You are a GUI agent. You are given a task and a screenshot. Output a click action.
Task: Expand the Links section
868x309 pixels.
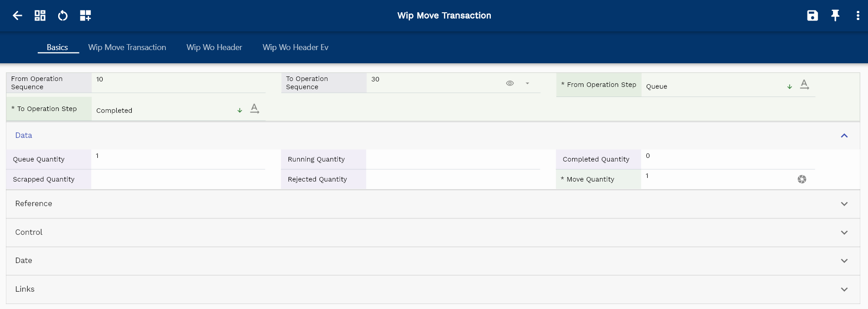click(844, 289)
